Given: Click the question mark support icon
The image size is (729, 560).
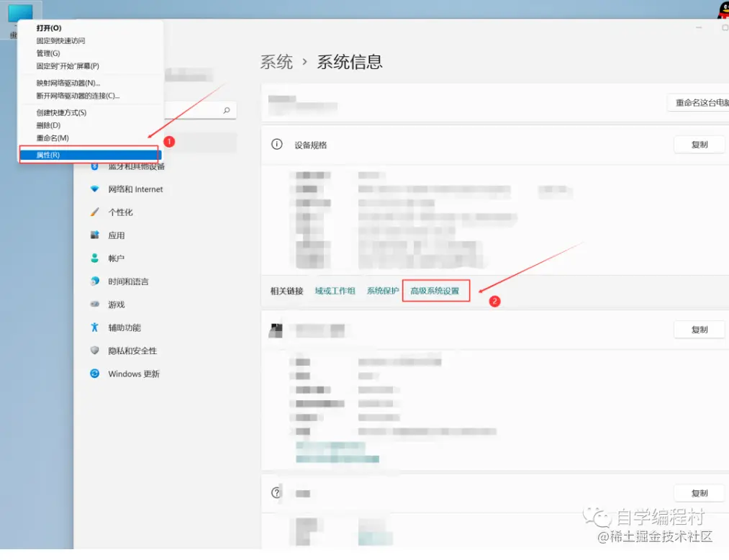Looking at the screenshot, I should 276,492.
